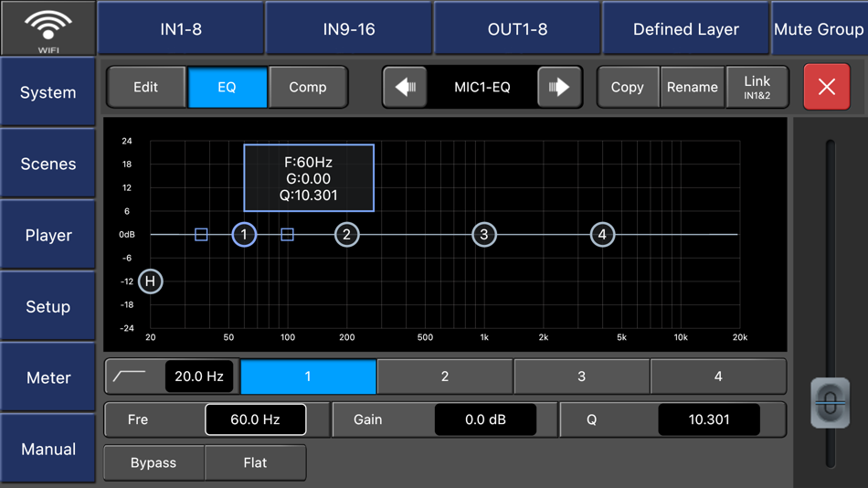The height and width of the screenshot is (488, 868).
Task: Click the channel fader knob
Action: coord(830,403)
